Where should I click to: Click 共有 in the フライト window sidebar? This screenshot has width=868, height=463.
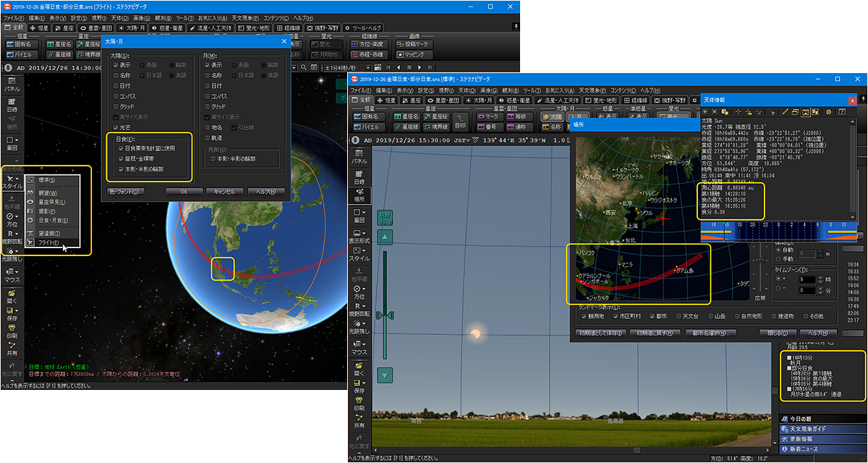click(12, 349)
